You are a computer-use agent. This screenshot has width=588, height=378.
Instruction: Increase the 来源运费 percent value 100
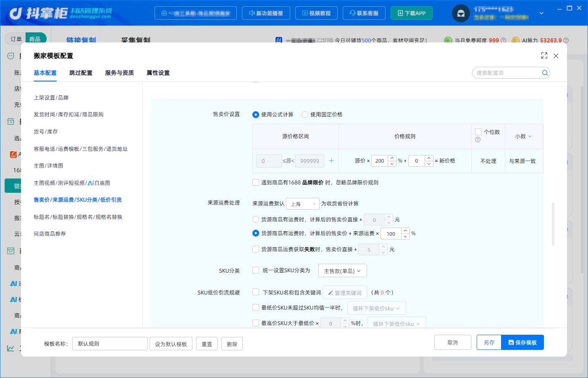coord(405,231)
